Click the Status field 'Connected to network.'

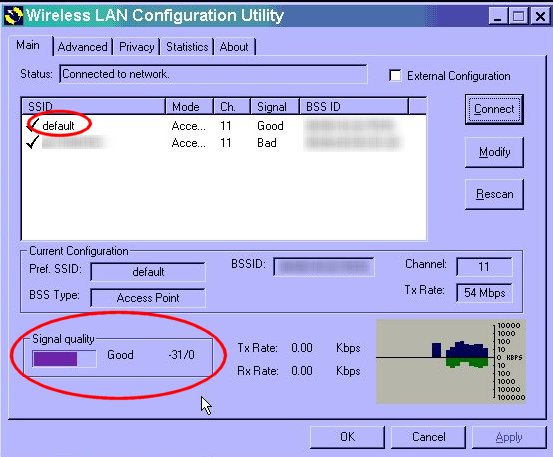[x=213, y=74]
